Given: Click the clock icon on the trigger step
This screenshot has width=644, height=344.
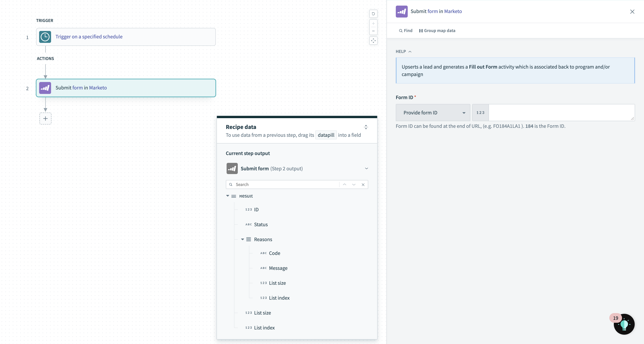Looking at the screenshot, I should tap(45, 37).
